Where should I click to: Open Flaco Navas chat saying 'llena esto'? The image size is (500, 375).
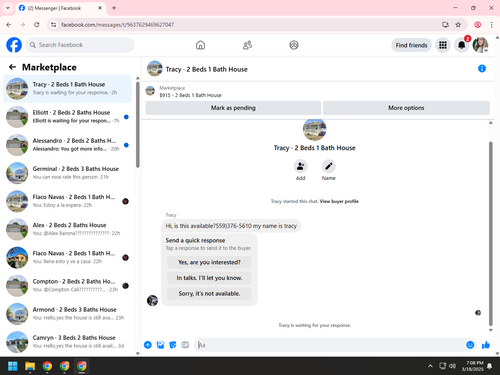(x=67, y=258)
